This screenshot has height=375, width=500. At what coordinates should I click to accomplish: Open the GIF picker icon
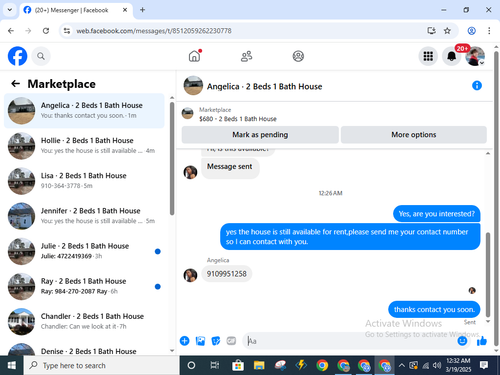pos(231,341)
